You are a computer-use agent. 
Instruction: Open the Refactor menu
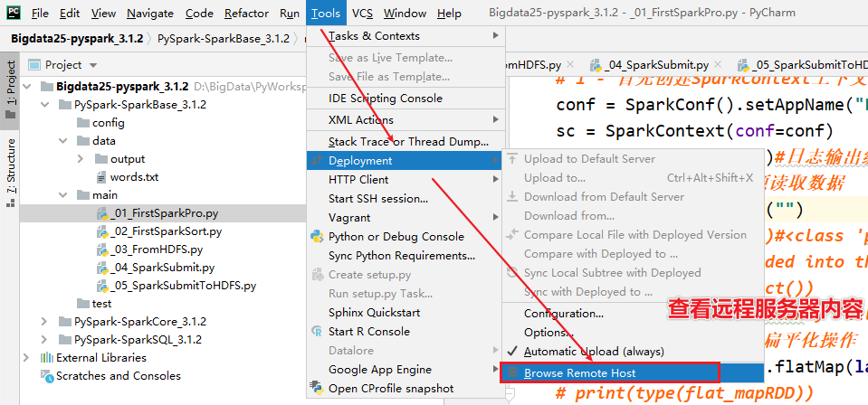coord(246,14)
